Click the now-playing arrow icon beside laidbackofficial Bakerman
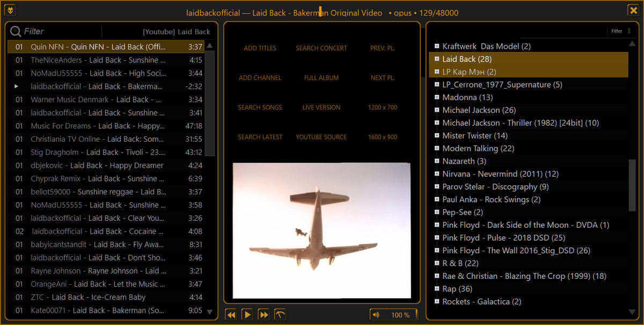The width and height of the screenshot is (644, 325). (x=17, y=86)
